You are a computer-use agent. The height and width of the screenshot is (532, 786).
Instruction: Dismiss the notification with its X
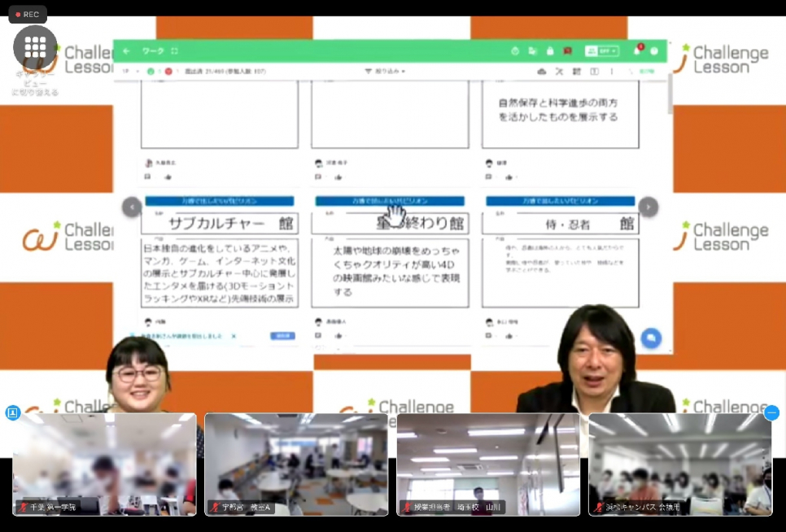tap(234, 336)
